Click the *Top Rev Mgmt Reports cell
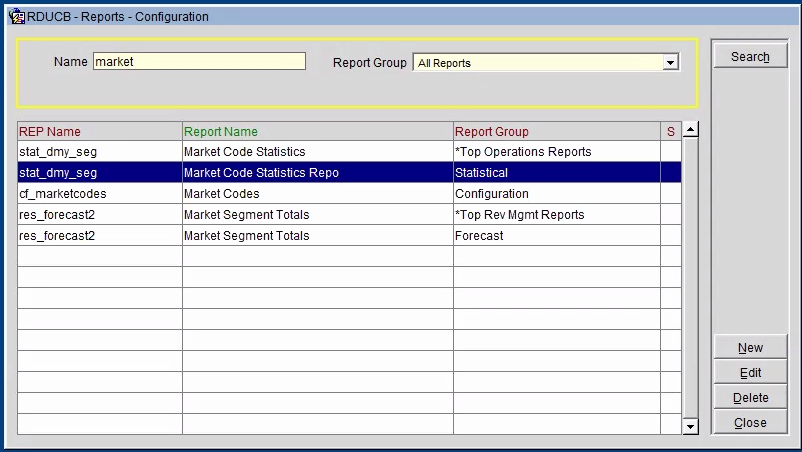Image resolution: width=802 pixels, height=452 pixels. click(x=556, y=215)
